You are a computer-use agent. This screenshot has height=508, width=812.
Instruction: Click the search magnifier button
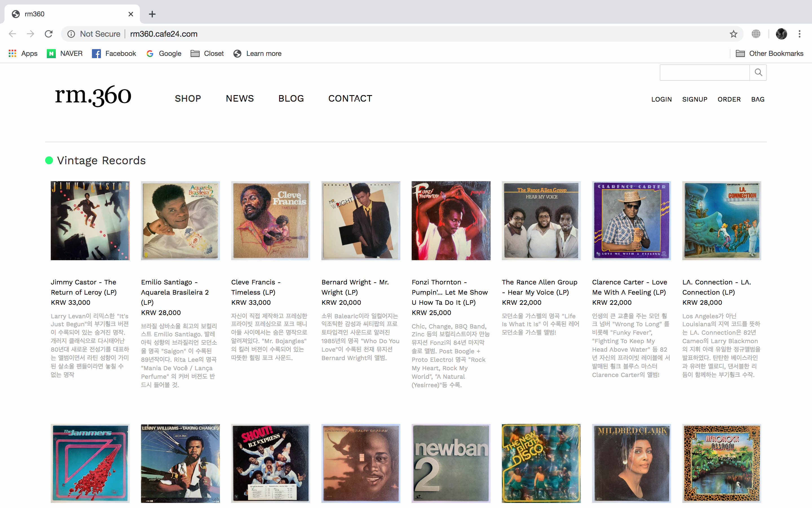click(758, 72)
